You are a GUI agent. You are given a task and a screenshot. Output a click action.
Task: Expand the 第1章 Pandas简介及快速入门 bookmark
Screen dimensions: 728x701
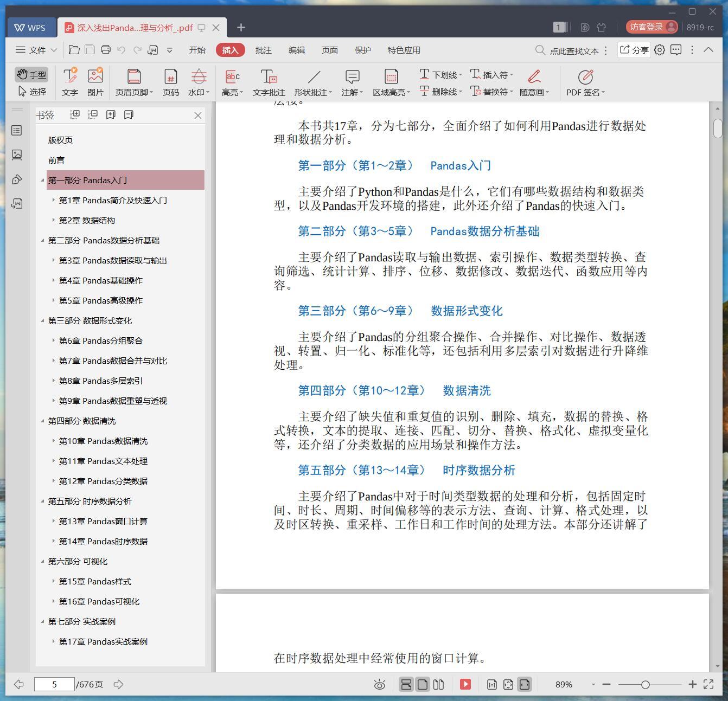[53, 200]
